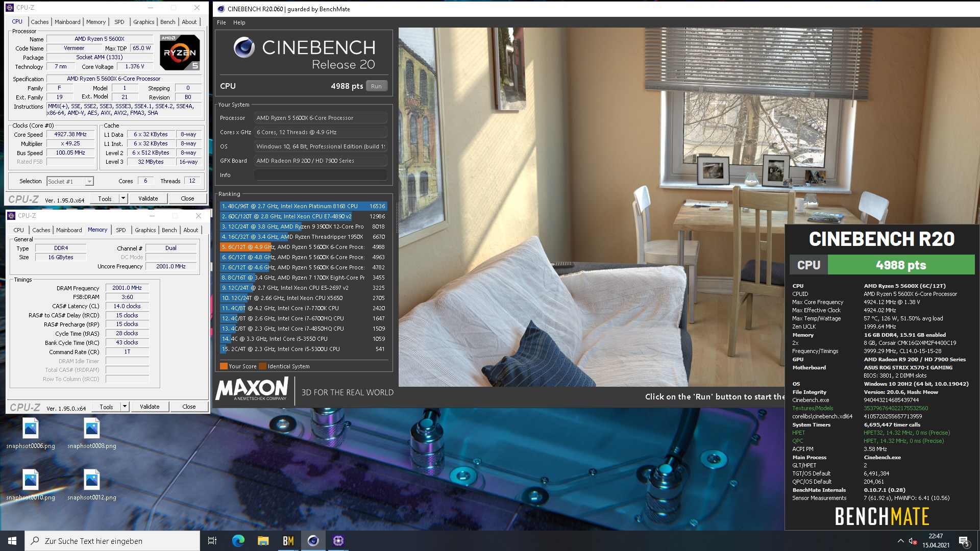Viewport: 980px width, 551px height.
Task: Open File Explorer from the taskbar
Action: click(x=263, y=541)
